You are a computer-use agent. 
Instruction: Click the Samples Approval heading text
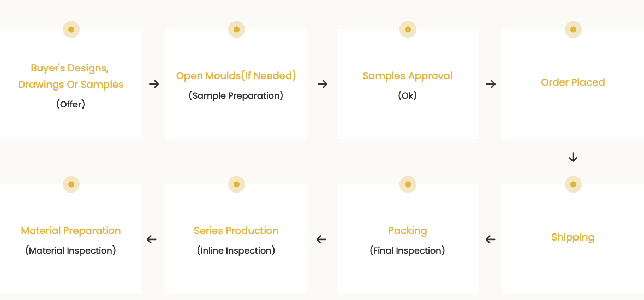pos(408,76)
